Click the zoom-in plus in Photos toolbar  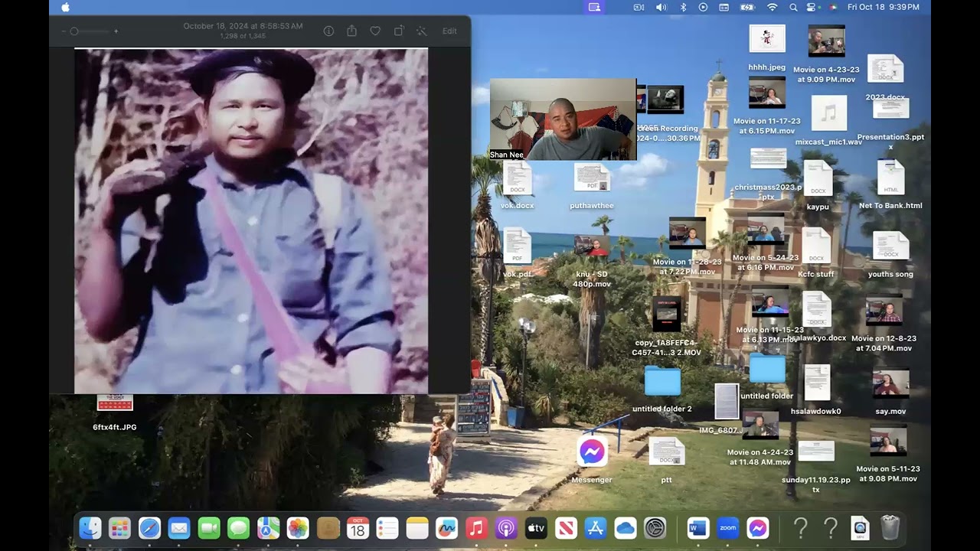pyautogui.click(x=116, y=31)
